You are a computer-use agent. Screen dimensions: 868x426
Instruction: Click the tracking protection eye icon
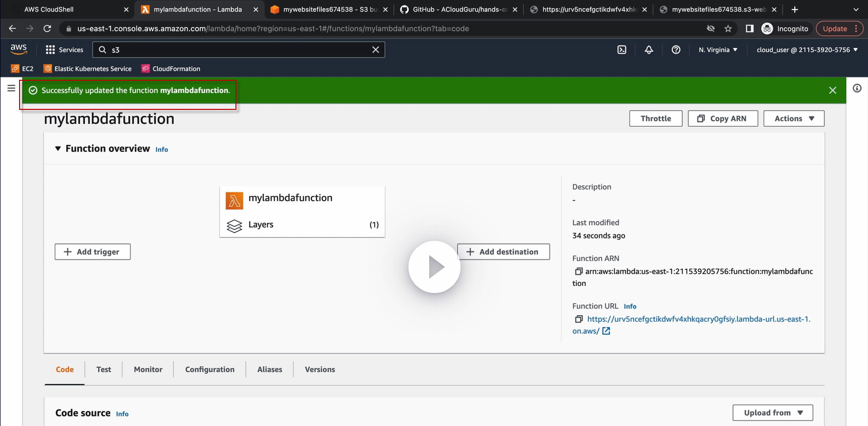[x=710, y=29]
